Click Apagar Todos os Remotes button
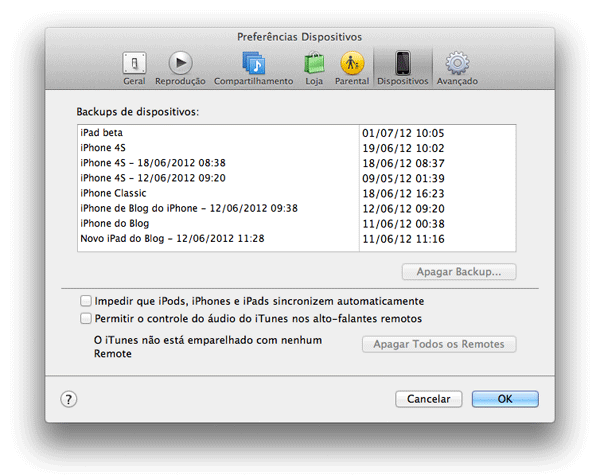This screenshot has height=475, width=600. (439, 344)
